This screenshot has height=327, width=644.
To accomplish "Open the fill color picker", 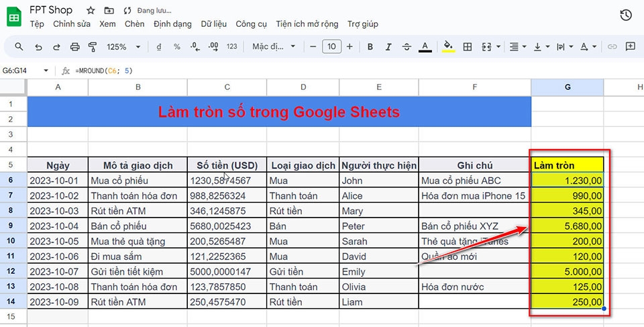I will [448, 47].
